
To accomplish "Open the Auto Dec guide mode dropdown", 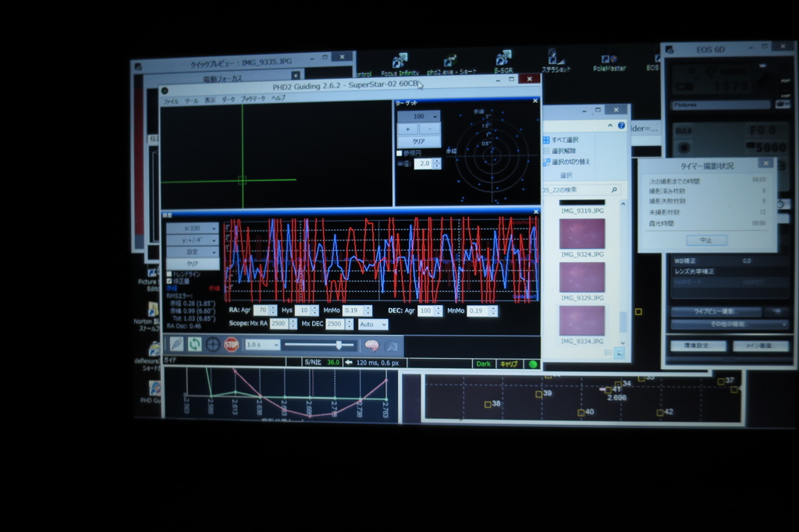I will [373, 324].
